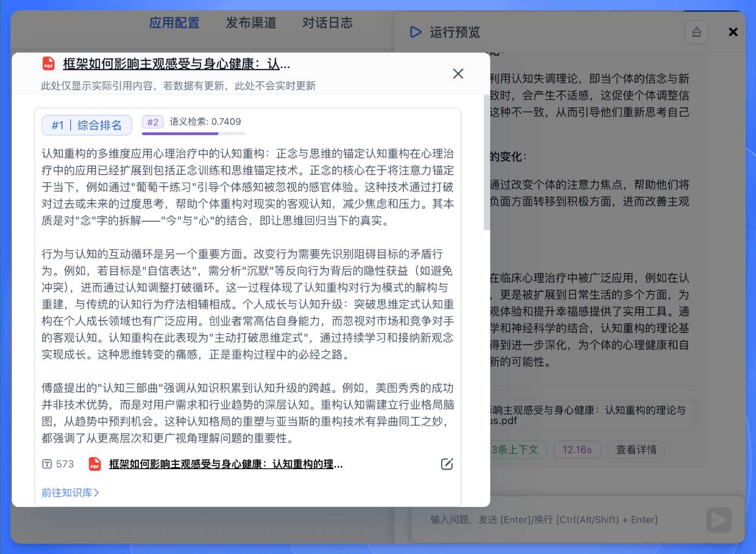Open the 对话日志 tab
Viewport: 756px width, 554px height.
pyautogui.click(x=327, y=23)
